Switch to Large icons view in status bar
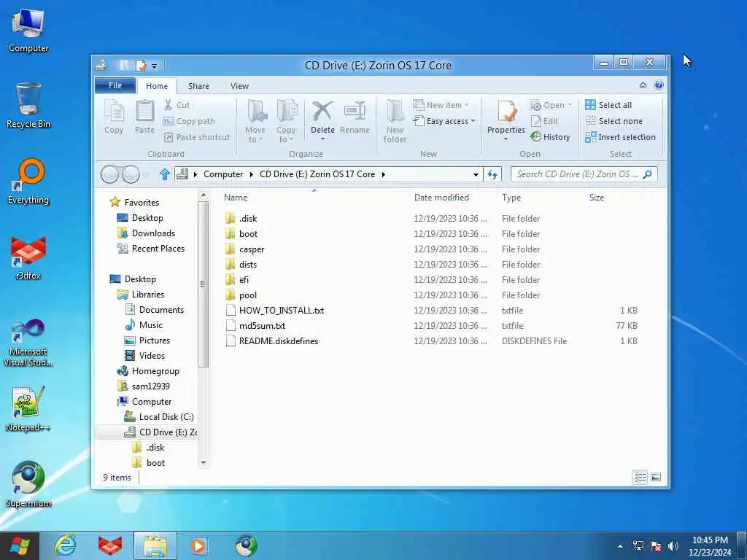747x560 pixels. pos(656,477)
